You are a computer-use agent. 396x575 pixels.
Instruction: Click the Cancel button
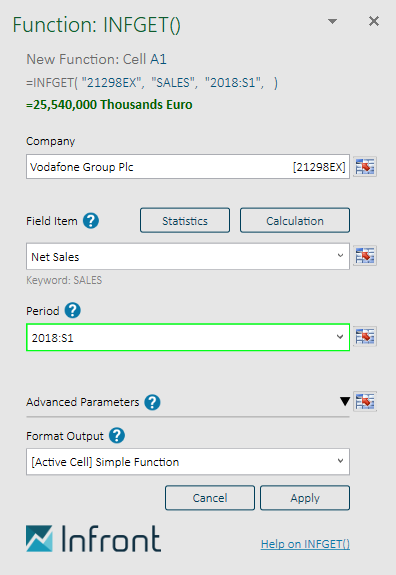(x=210, y=498)
